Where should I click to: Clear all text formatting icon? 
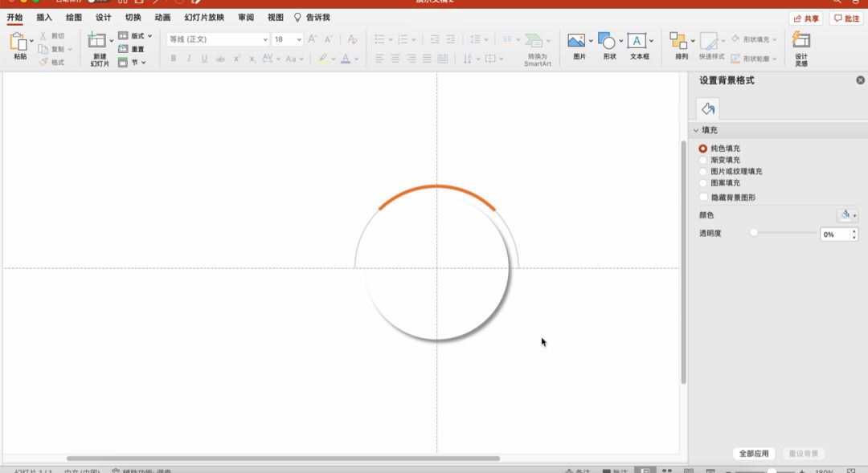[x=352, y=39]
